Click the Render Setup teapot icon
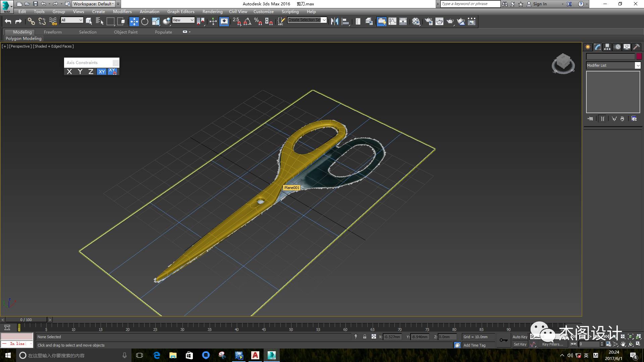Viewport: 644px width, 362px height. click(429, 22)
